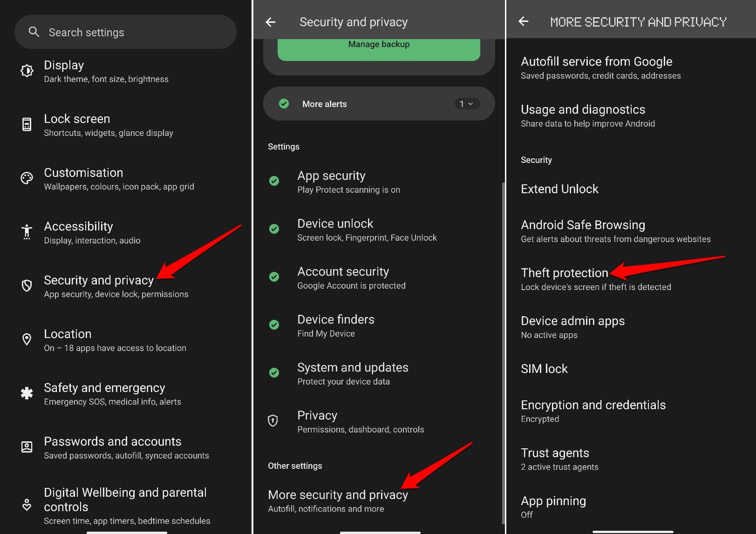756x534 pixels.
Task: Open SIM lock
Action: point(631,369)
